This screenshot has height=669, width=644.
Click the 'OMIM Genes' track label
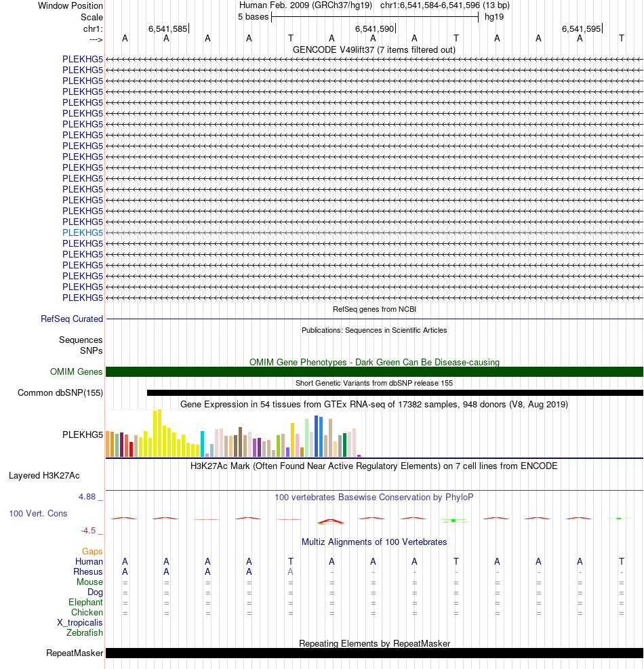click(76, 371)
